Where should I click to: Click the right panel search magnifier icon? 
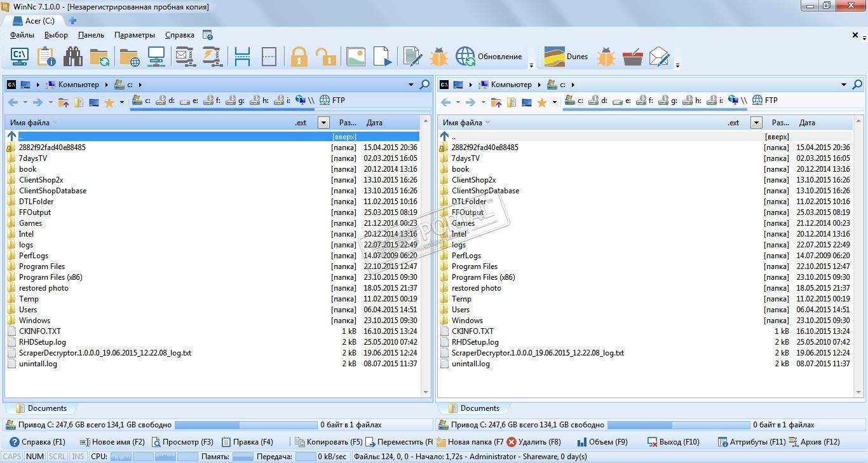point(857,85)
